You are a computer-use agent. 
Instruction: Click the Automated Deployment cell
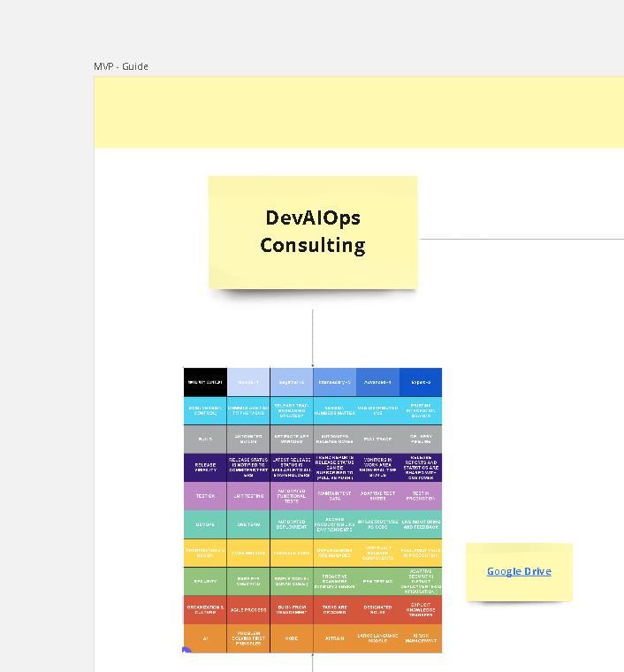[x=291, y=524]
